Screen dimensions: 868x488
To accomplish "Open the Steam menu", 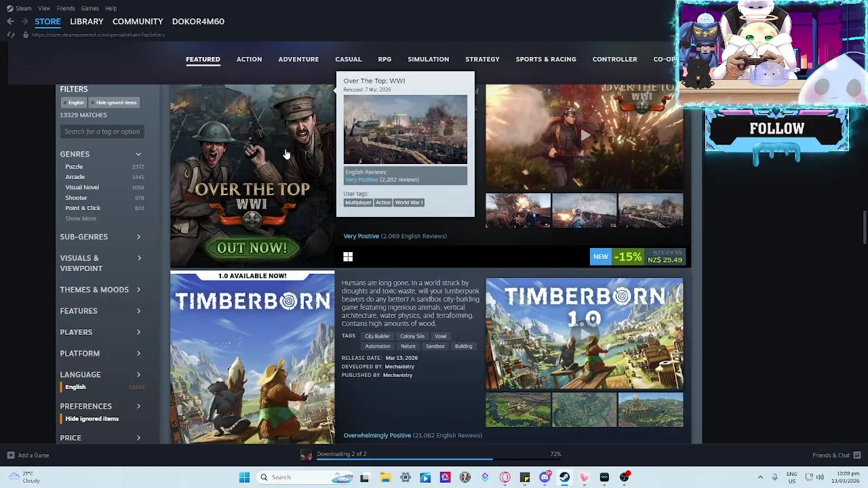I will click(23, 8).
